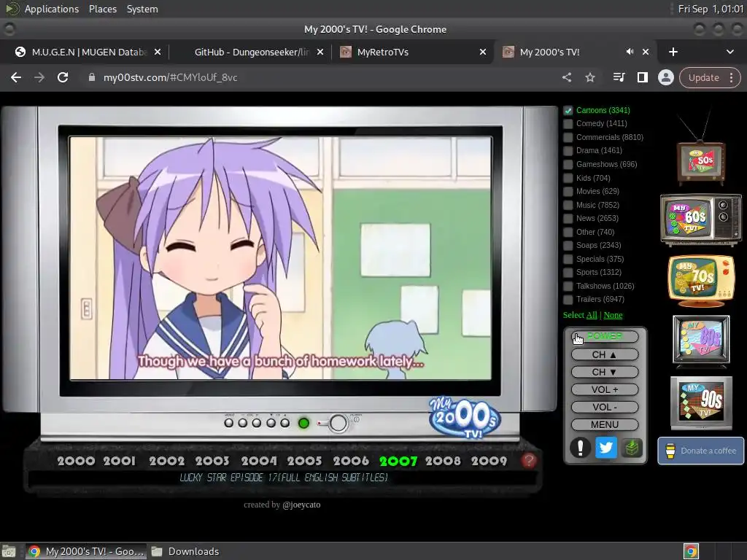Click the My 2000s TV logo
The image size is (747, 560).
coord(465,418)
